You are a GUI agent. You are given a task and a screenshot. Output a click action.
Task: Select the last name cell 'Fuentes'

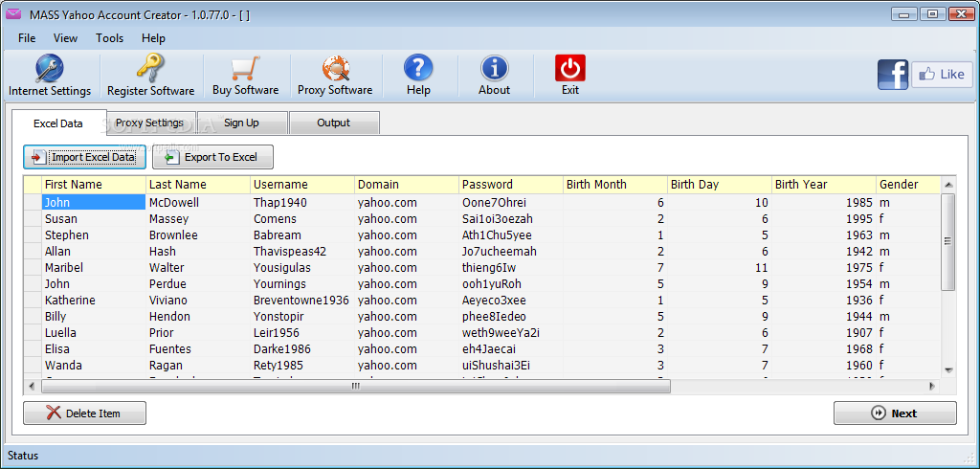pos(198,349)
